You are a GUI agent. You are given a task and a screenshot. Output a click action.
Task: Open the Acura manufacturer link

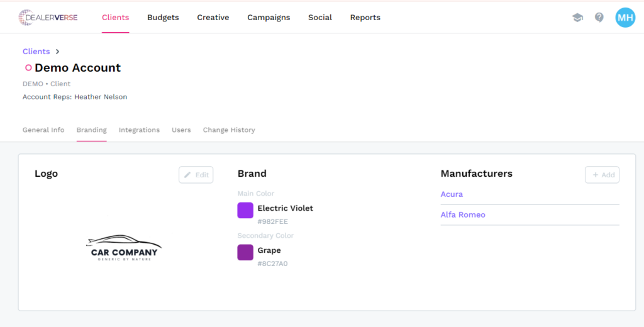(452, 194)
